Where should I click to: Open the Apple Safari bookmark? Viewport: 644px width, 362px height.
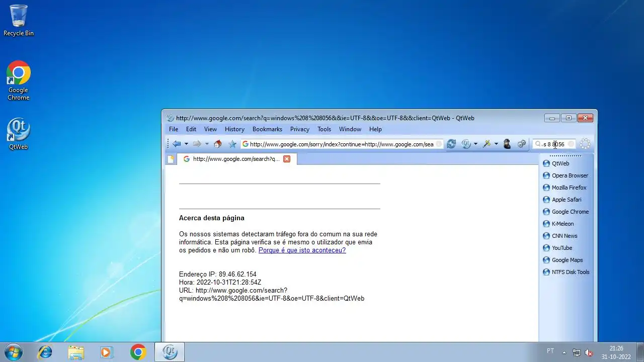(562, 200)
